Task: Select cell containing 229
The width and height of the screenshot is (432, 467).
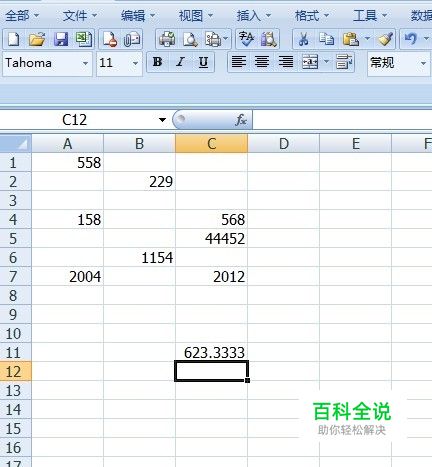Action: (x=140, y=181)
